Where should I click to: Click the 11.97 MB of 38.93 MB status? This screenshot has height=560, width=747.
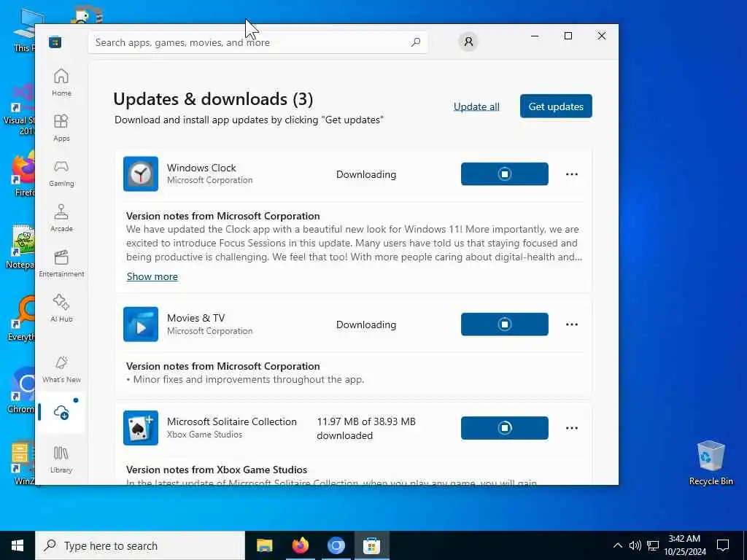point(366,429)
